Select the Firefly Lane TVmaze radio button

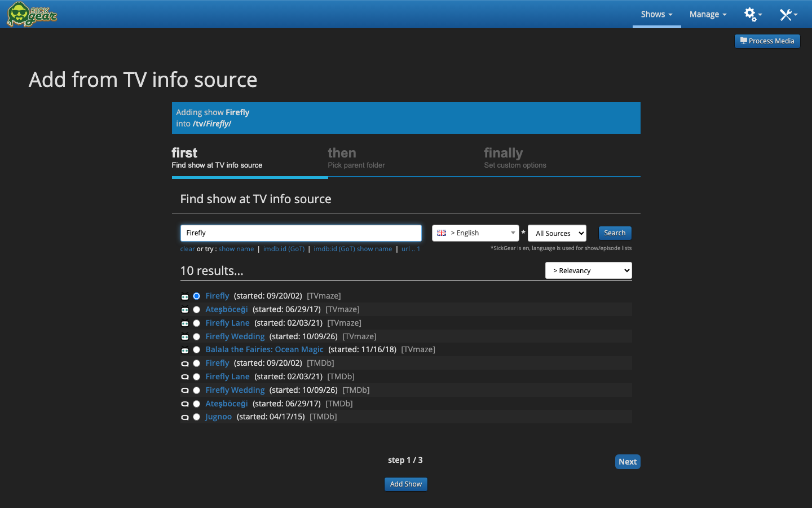coord(196,323)
